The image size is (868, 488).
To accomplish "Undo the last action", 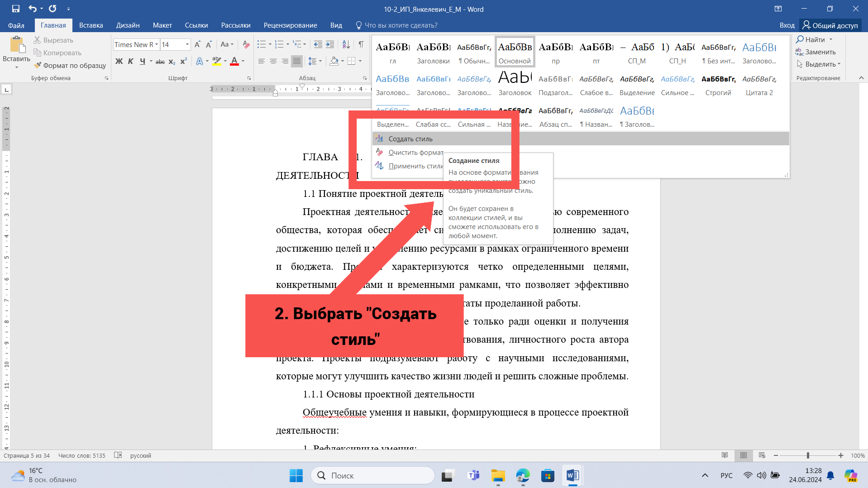I will (32, 9).
